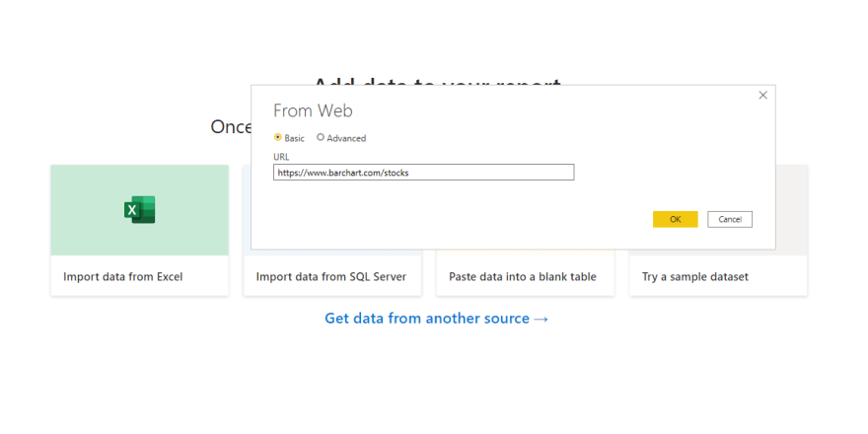Choose Import data from SQL Server card

click(x=332, y=276)
